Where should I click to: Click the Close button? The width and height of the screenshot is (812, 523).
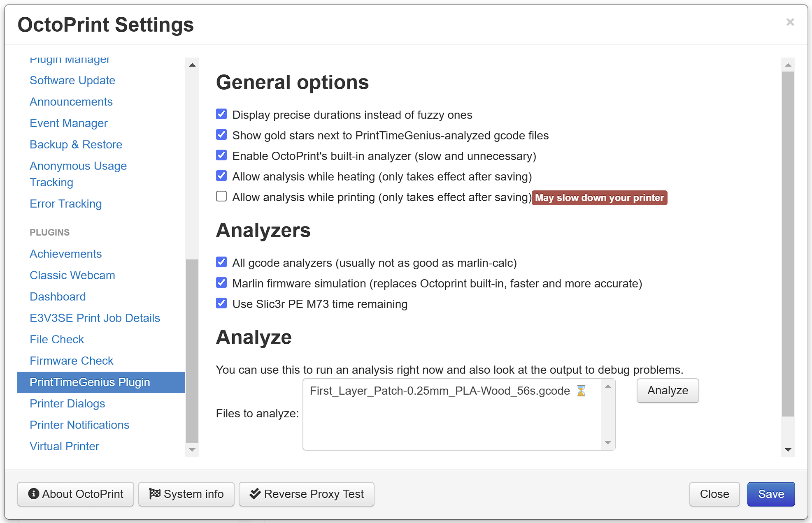(714, 494)
